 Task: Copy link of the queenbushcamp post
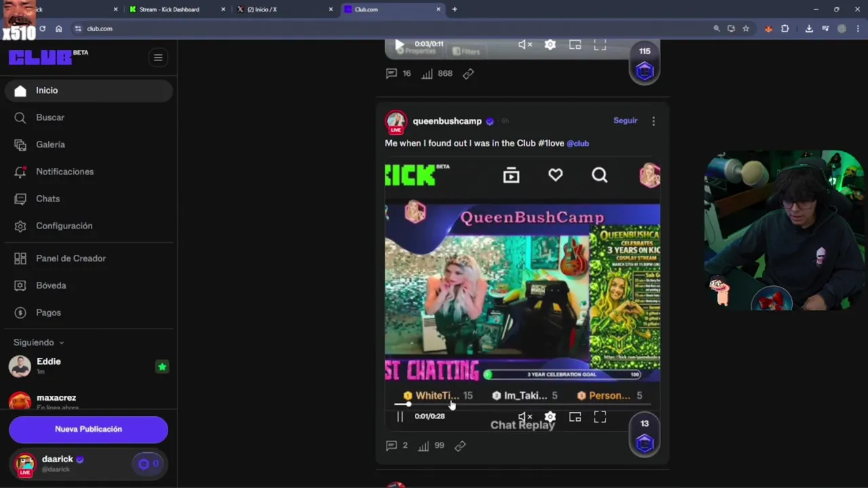tap(460, 446)
